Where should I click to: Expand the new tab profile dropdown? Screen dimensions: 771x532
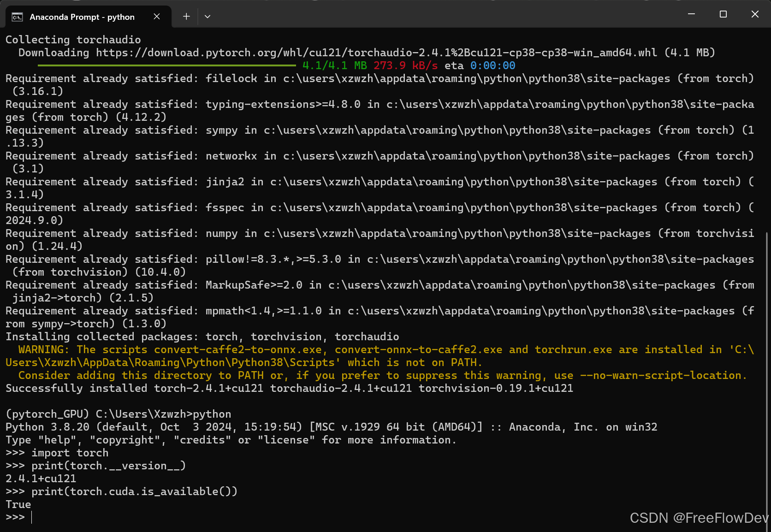208,17
